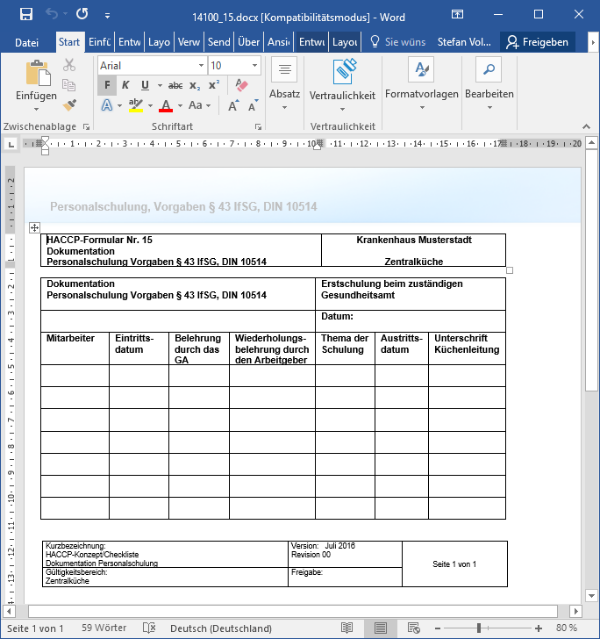The image size is (600, 639).
Task: Click the Bearbeiten search icon
Action: (488, 70)
